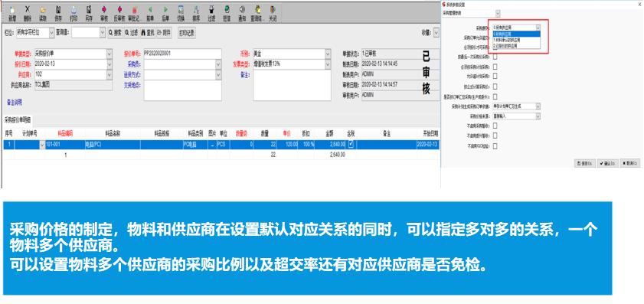The width and height of the screenshot is (644, 304).
Task: Click the 料品编码 column header
Action: 65,133
